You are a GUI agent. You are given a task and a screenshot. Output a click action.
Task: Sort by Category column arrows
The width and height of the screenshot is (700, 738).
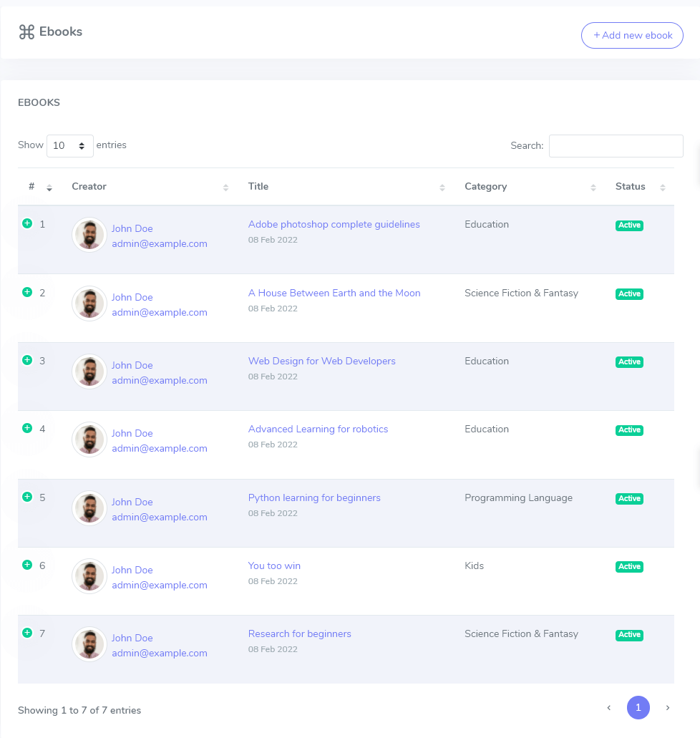click(593, 188)
